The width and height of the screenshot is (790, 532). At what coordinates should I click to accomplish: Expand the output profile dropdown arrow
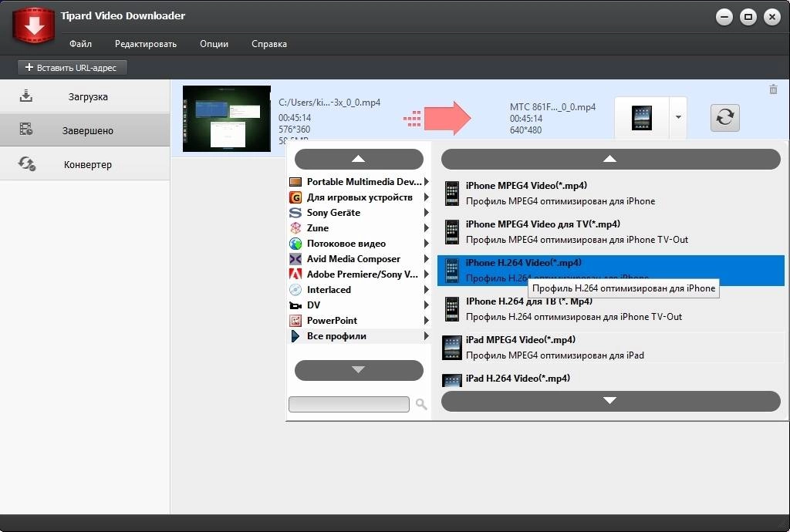[678, 117]
